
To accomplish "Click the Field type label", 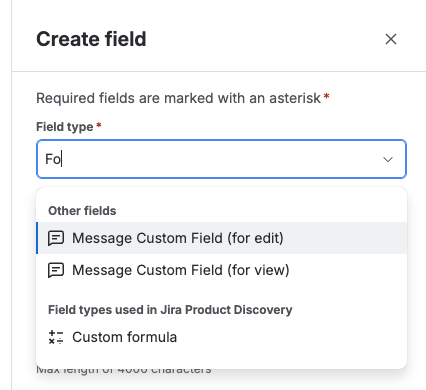I will pos(65,127).
